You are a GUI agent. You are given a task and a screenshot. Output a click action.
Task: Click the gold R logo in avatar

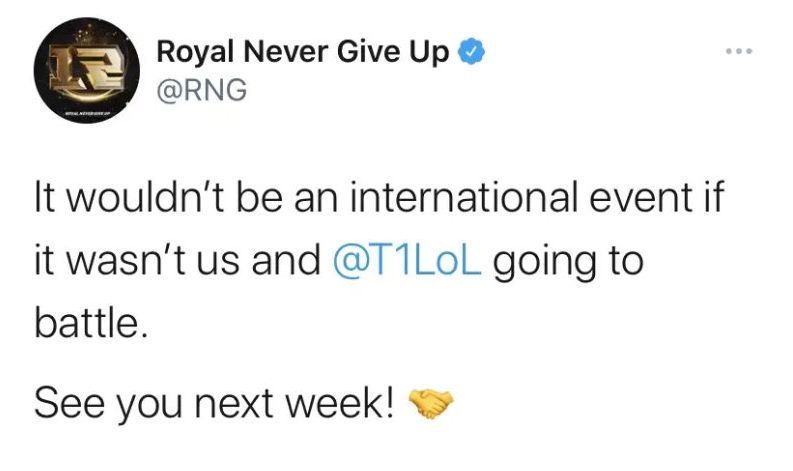tap(84, 72)
